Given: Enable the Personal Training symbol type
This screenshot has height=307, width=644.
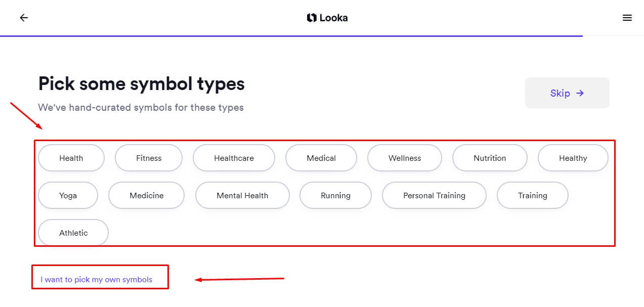Looking at the screenshot, I should point(434,195).
